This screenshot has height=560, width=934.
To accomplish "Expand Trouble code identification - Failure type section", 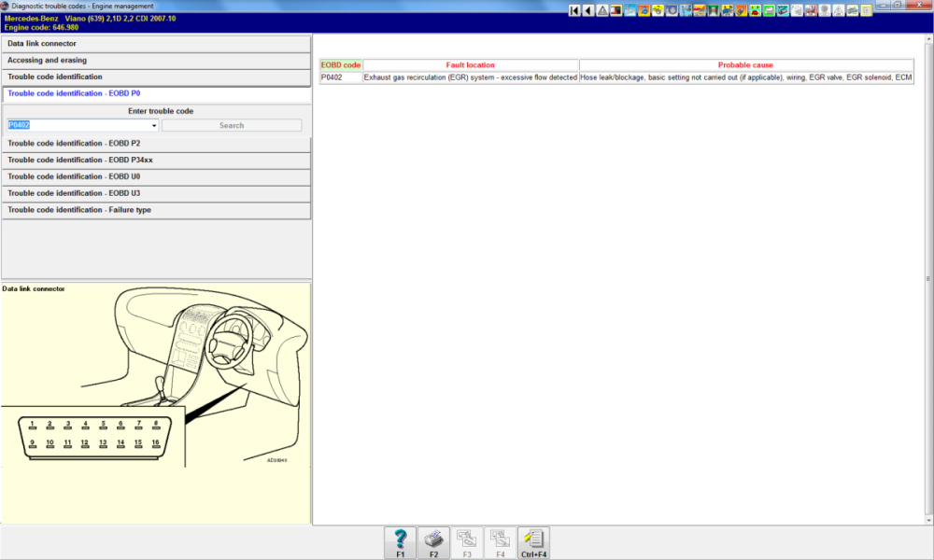I will pos(156,210).
